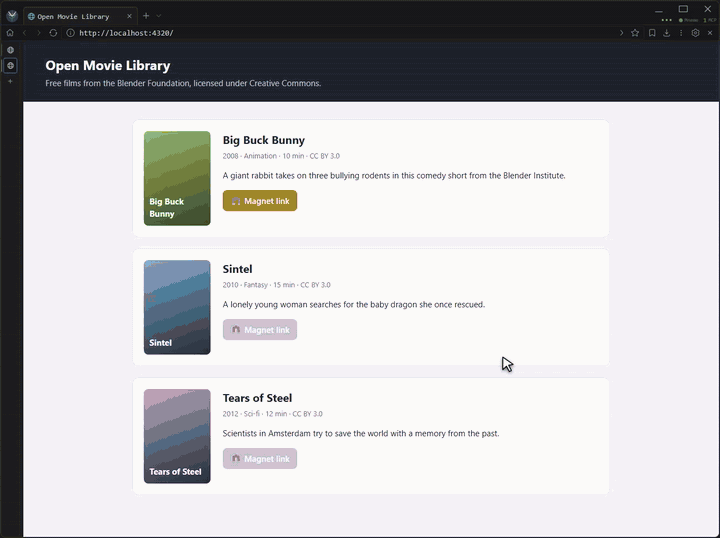
Task: Click the Open Movie Library page heading
Action: pyautogui.click(x=107, y=66)
